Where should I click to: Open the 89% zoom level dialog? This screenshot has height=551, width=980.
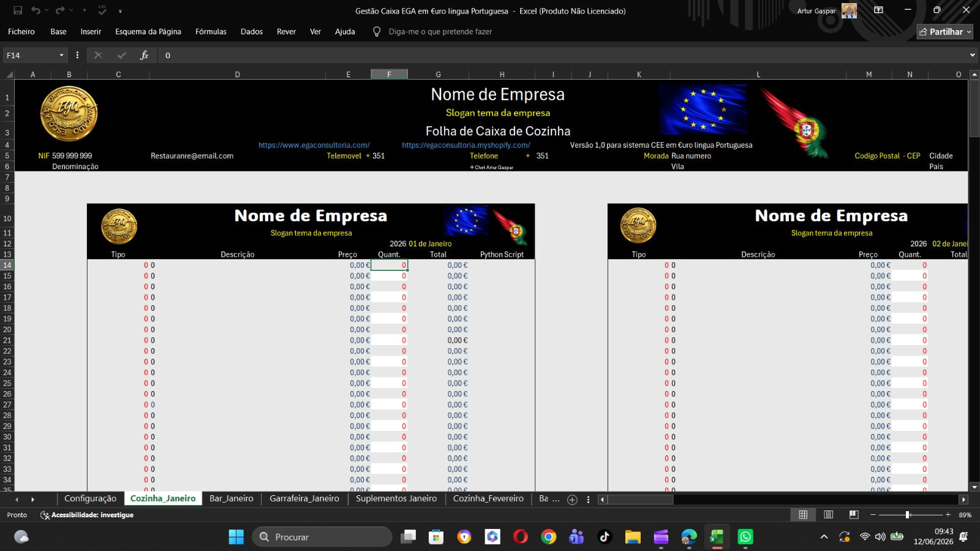[x=965, y=515]
